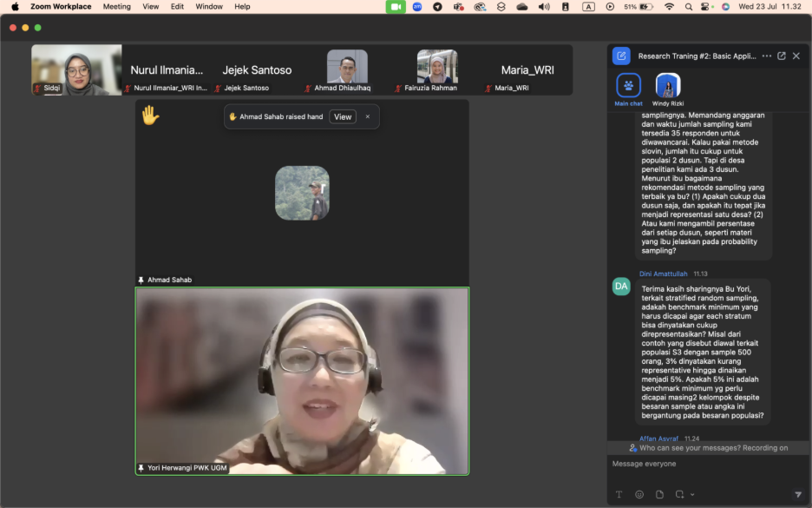Viewport: 812px width, 508px height.
Task: Select Ahmad Dhiaulhaq participant tile
Action: click(347, 69)
